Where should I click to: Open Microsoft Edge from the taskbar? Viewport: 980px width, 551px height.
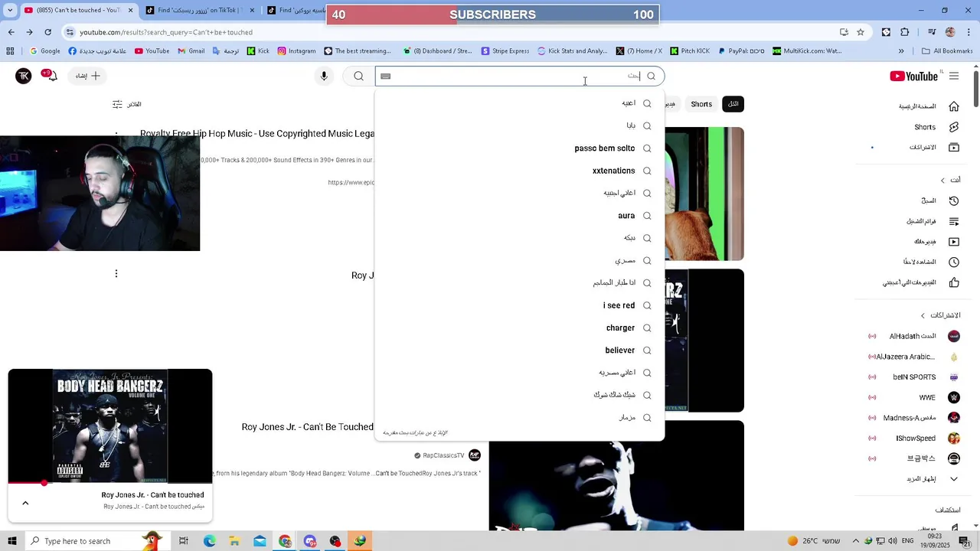tap(209, 541)
